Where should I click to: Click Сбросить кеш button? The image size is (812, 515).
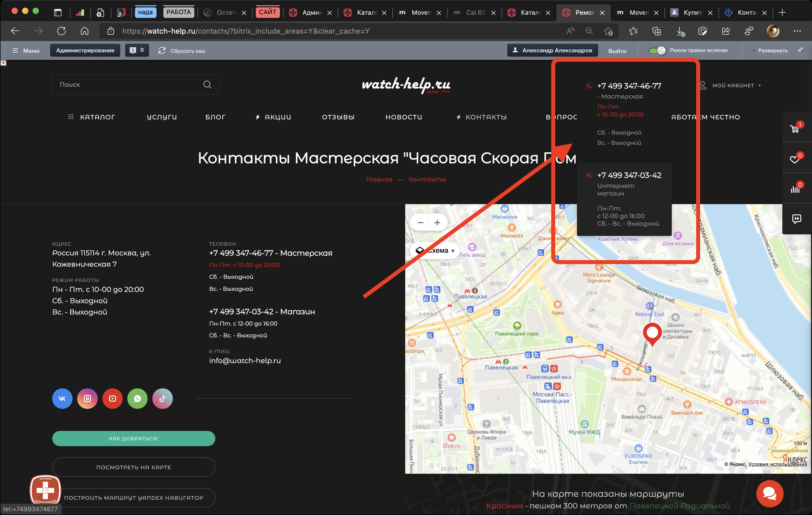pos(182,51)
